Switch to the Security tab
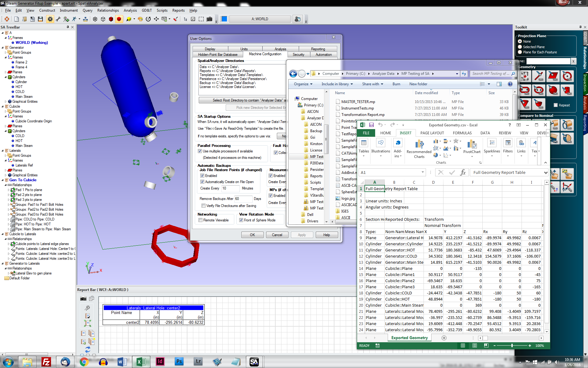This screenshot has height=368, width=588. pos(298,55)
